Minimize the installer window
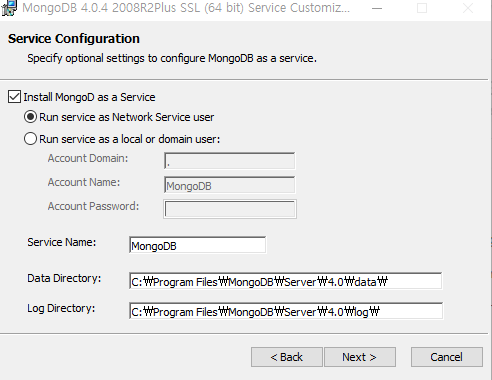 click(x=377, y=8)
